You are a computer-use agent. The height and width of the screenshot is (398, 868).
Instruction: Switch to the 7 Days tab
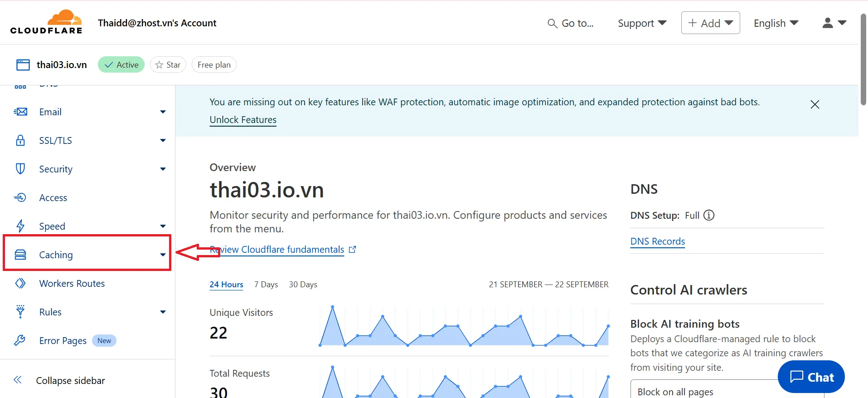[266, 285]
